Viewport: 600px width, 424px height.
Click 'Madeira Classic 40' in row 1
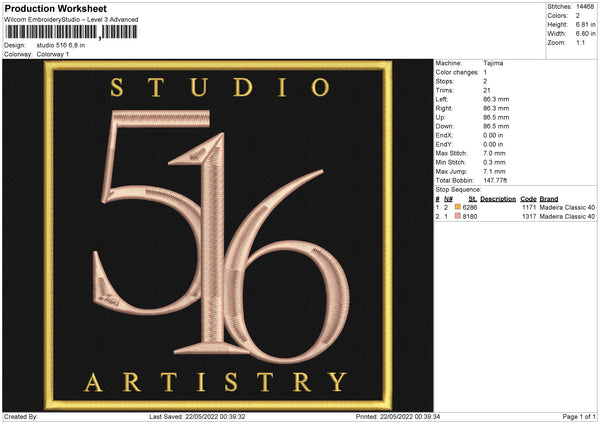pyautogui.click(x=567, y=207)
